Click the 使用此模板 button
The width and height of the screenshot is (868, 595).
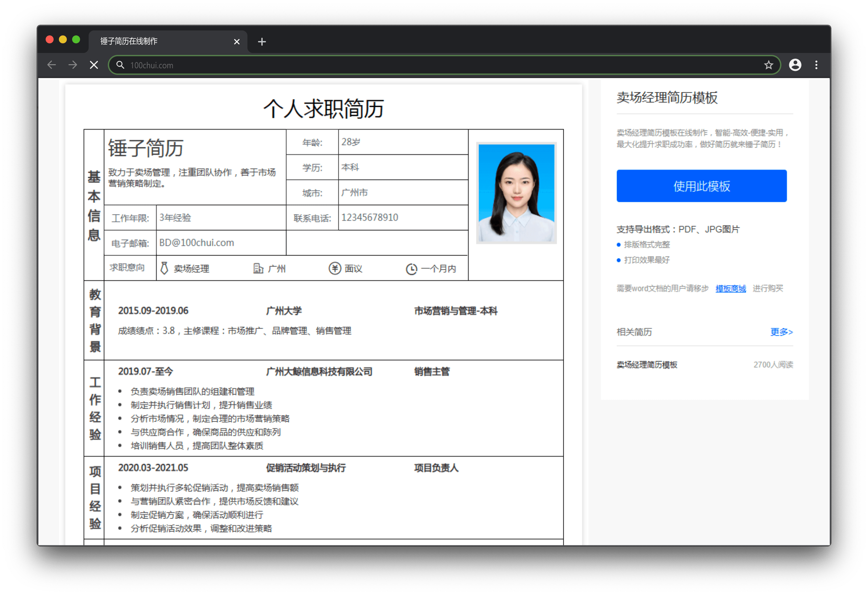coord(701,186)
